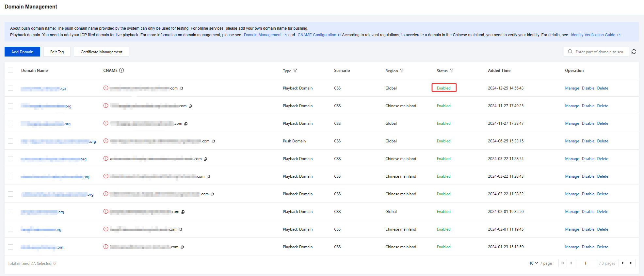Open the Identity Verification Guide link
644x276 pixels.
point(593,35)
